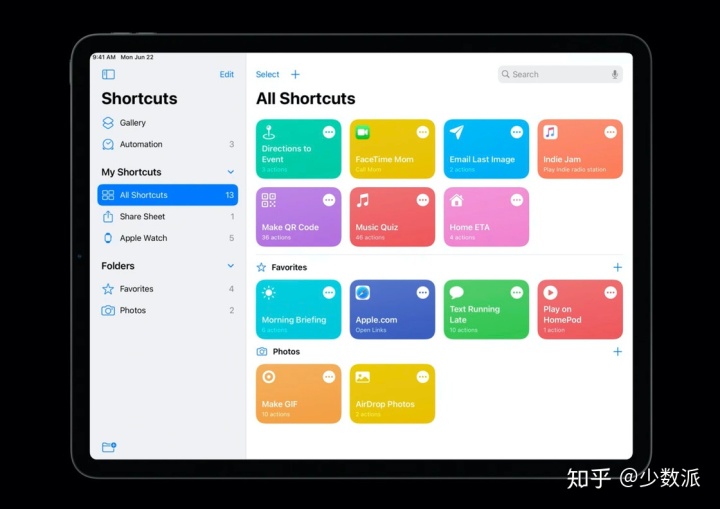Open Make QR Code more options
This screenshot has height=509, width=720.
tap(329, 200)
